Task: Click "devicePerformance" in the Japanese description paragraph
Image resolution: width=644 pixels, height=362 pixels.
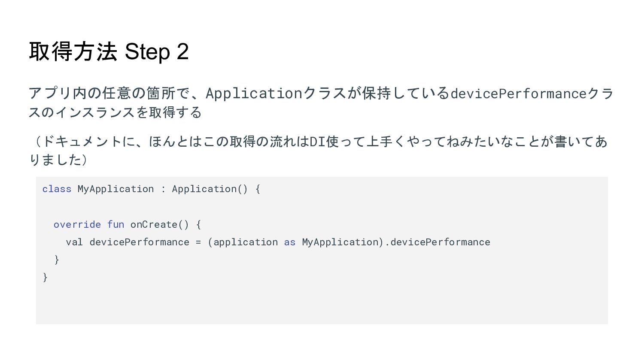Action: (x=518, y=94)
